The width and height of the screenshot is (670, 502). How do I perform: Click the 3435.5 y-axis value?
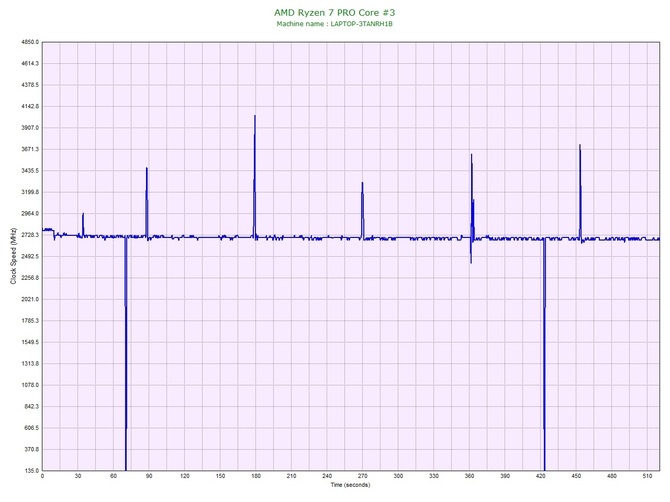[30, 171]
